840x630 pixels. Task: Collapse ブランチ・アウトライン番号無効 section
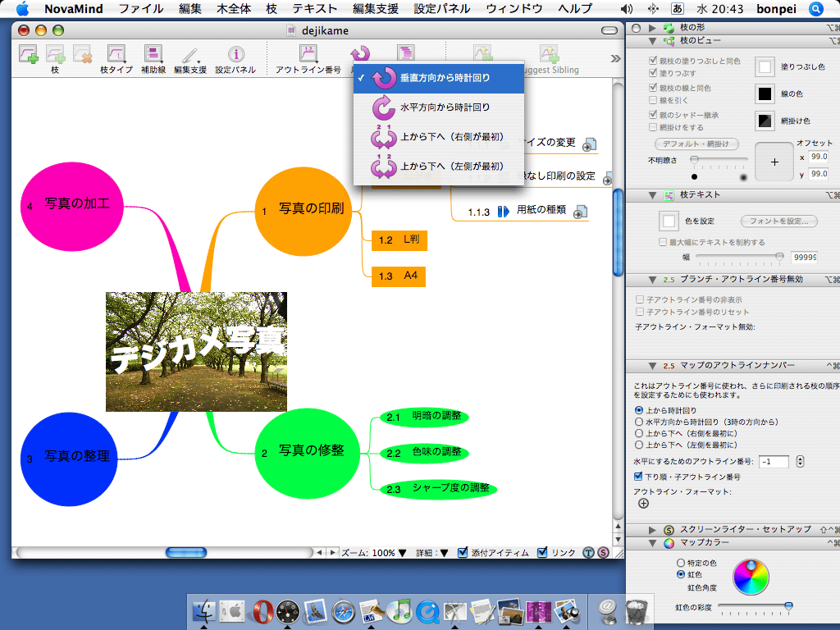(x=652, y=280)
